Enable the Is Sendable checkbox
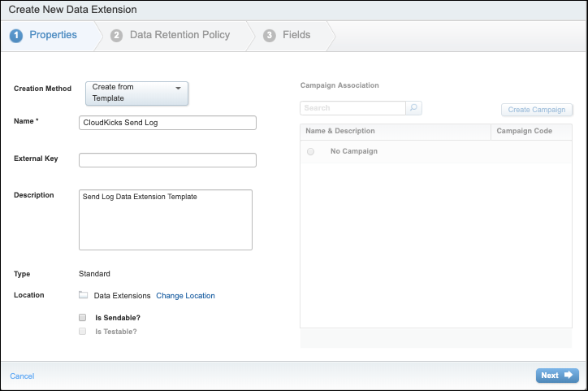Screen dimensions: 588x391 (83, 318)
